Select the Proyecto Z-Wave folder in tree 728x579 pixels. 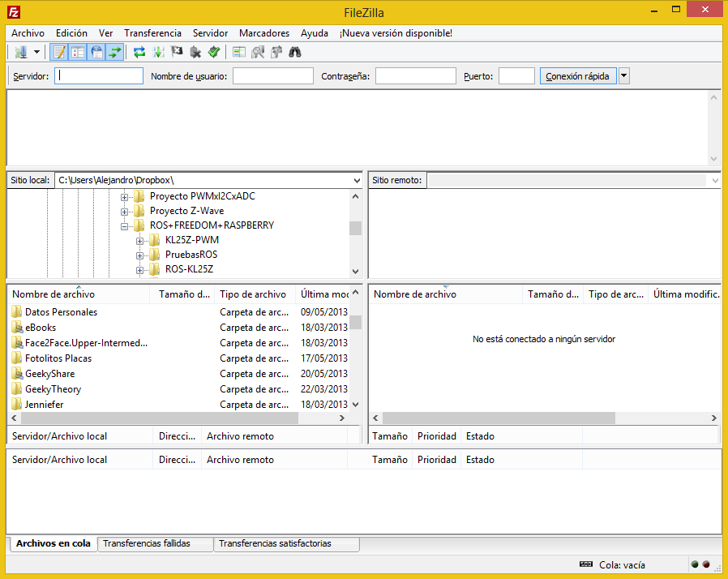(x=186, y=211)
